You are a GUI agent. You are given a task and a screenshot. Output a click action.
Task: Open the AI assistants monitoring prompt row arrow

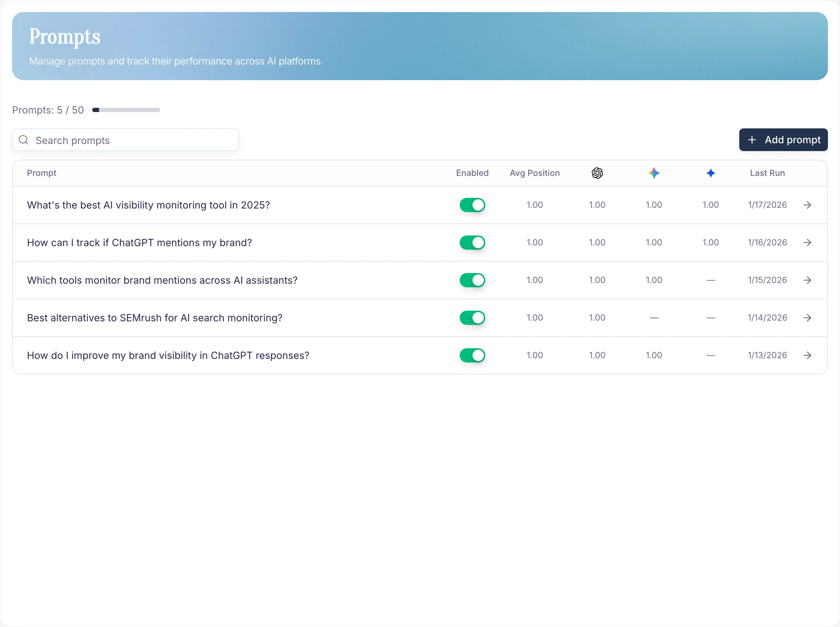point(808,280)
